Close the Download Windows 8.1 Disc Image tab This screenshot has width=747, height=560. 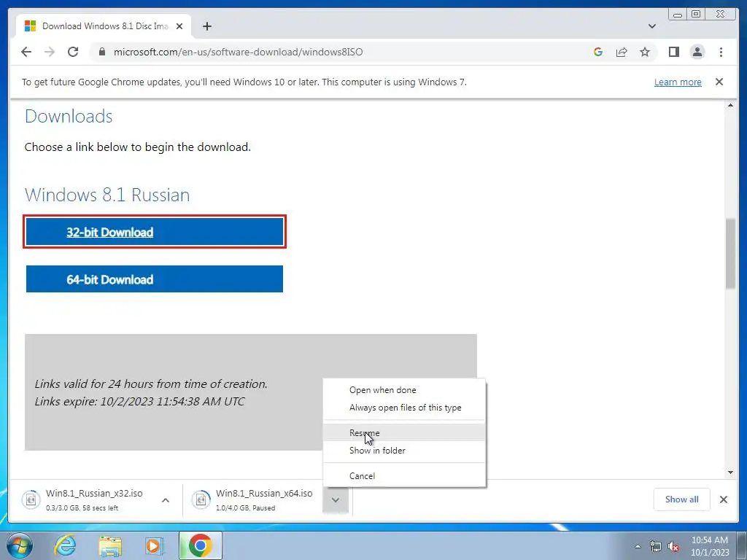point(179,26)
